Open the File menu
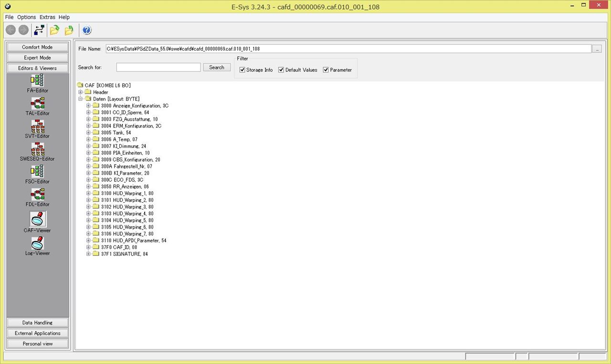Viewport: 611px width, 364px height. coord(9,17)
